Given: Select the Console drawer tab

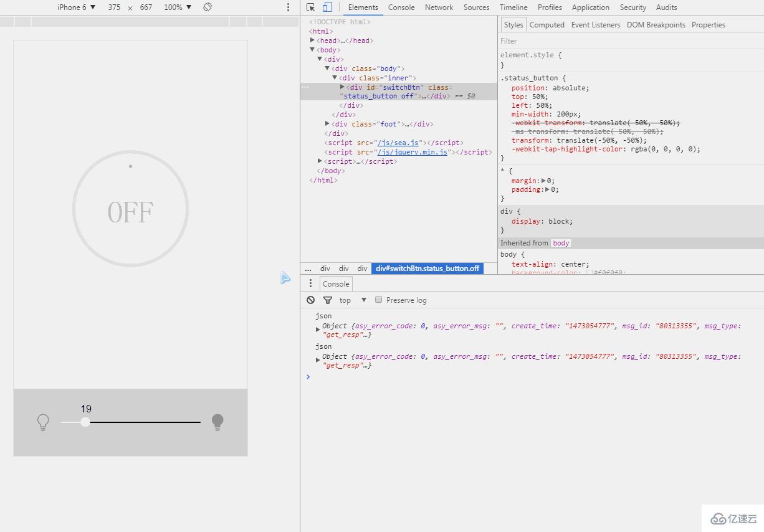Looking at the screenshot, I should [336, 283].
